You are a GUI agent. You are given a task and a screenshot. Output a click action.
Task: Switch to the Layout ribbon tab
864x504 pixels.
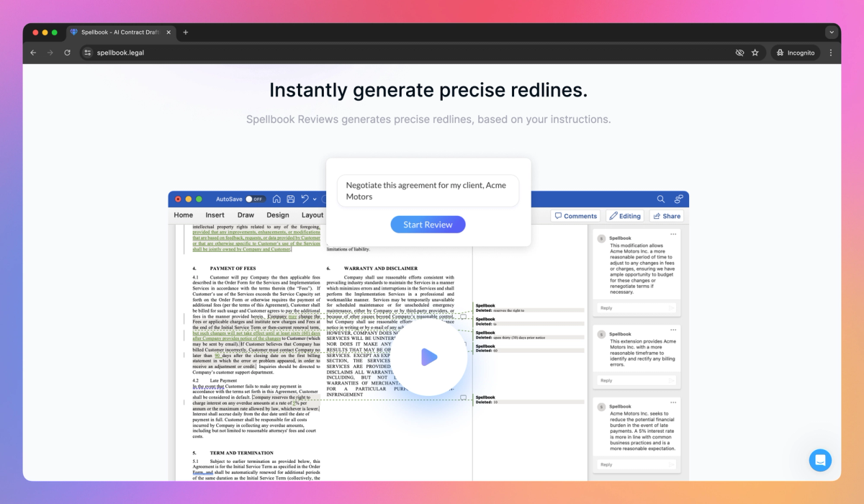coord(312,215)
